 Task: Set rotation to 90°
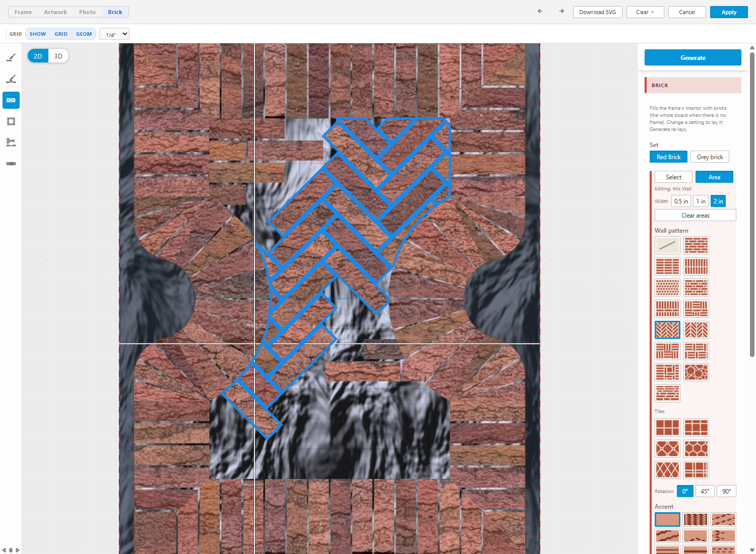726,492
